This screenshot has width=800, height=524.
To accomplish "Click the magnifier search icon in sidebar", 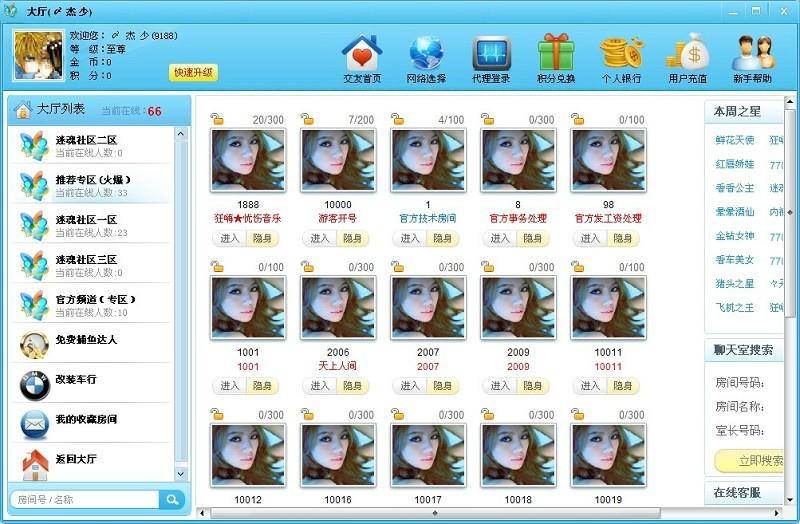I will pyautogui.click(x=173, y=499).
